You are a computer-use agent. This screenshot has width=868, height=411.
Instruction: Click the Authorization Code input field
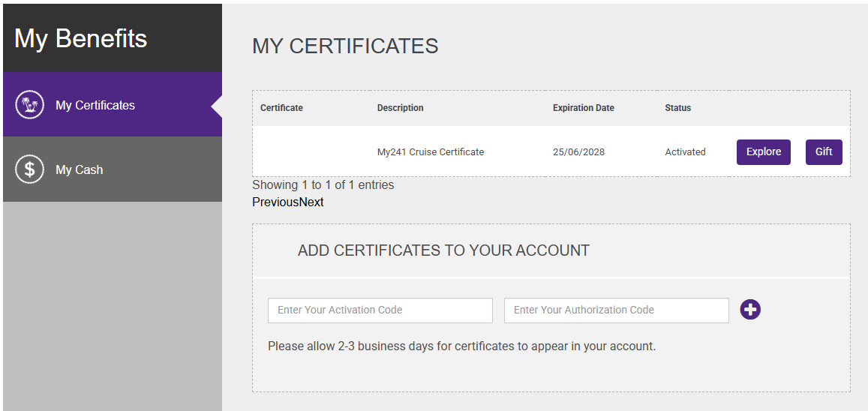coord(616,310)
